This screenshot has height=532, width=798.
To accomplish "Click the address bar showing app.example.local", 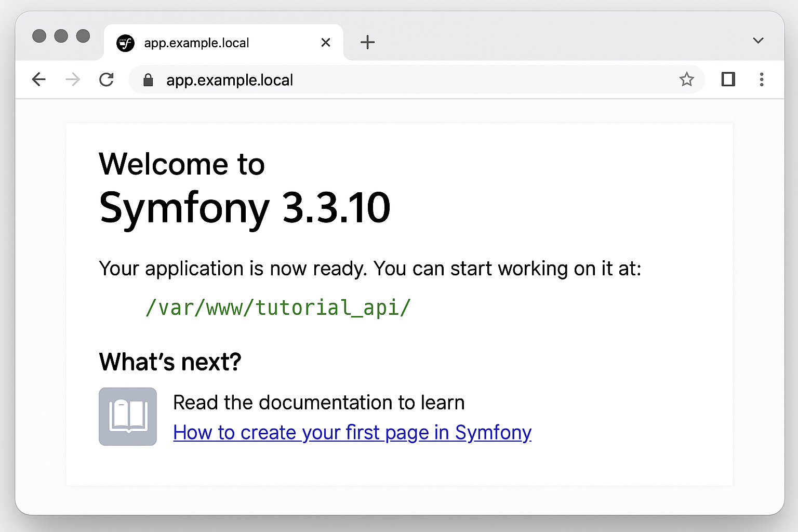I will click(417, 79).
